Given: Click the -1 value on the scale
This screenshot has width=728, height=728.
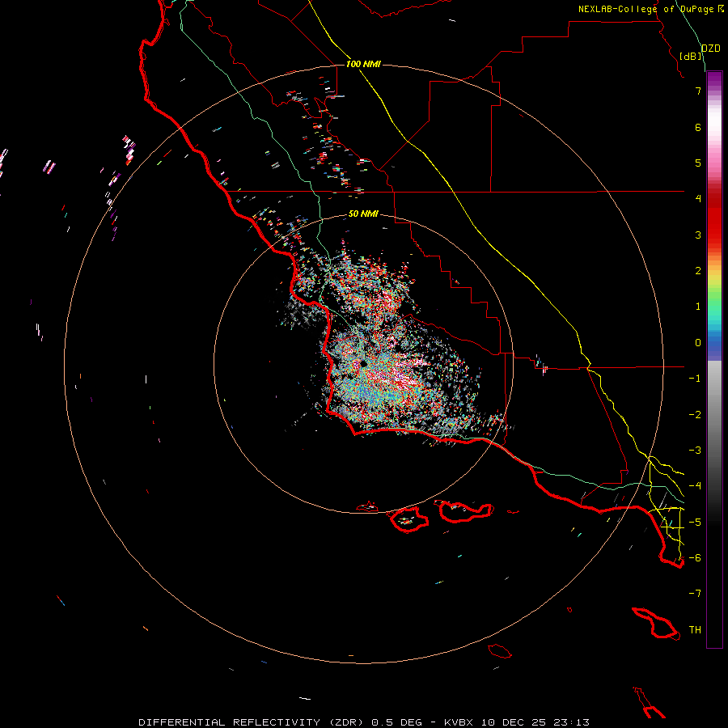Looking at the screenshot, I should [695, 379].
